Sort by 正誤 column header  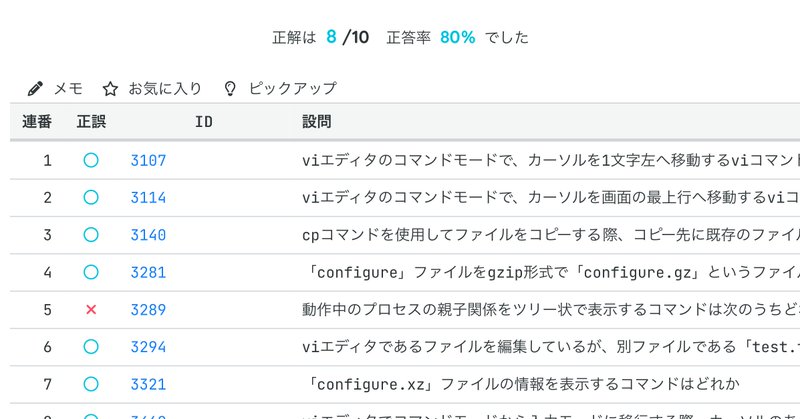pos(91,123)
